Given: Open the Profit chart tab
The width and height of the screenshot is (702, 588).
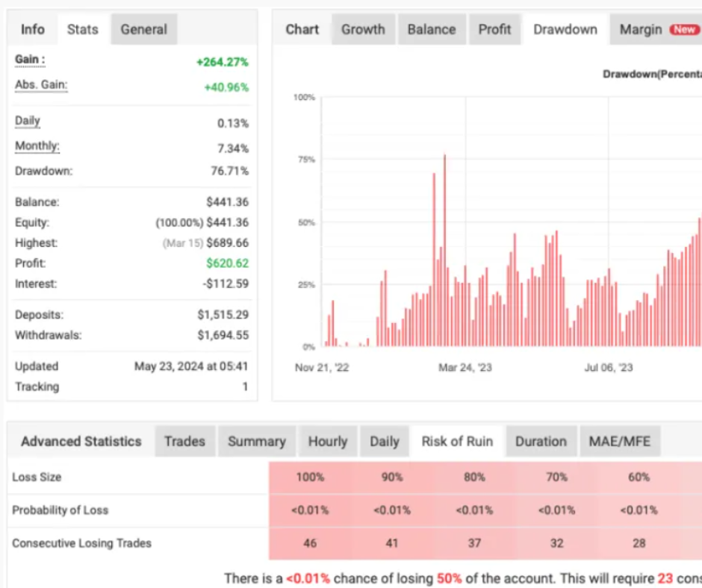Looking at the screenshot, I should 494,29.
